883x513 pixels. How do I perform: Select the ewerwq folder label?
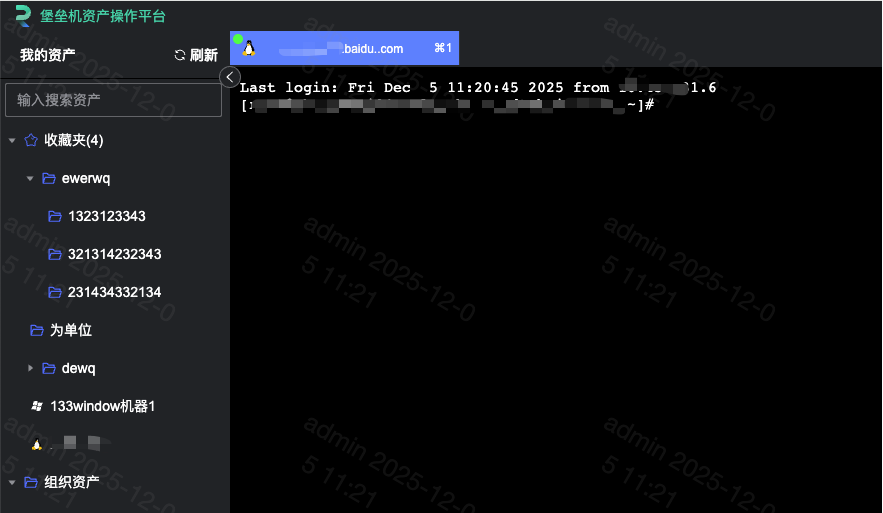tap(86, 179)
